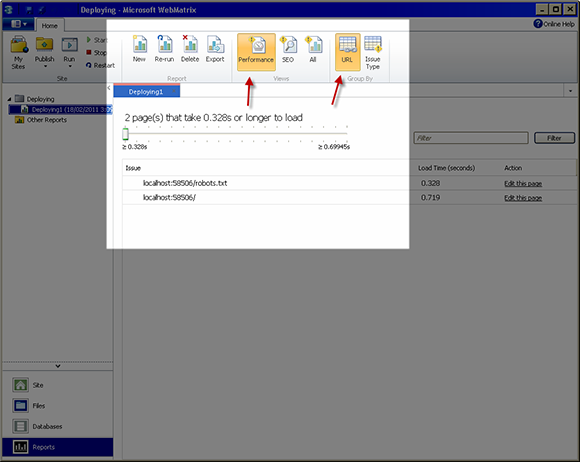The height and width of the screenshot is (462, 580).
Task: Open Online Help
Action: point(554,24)
